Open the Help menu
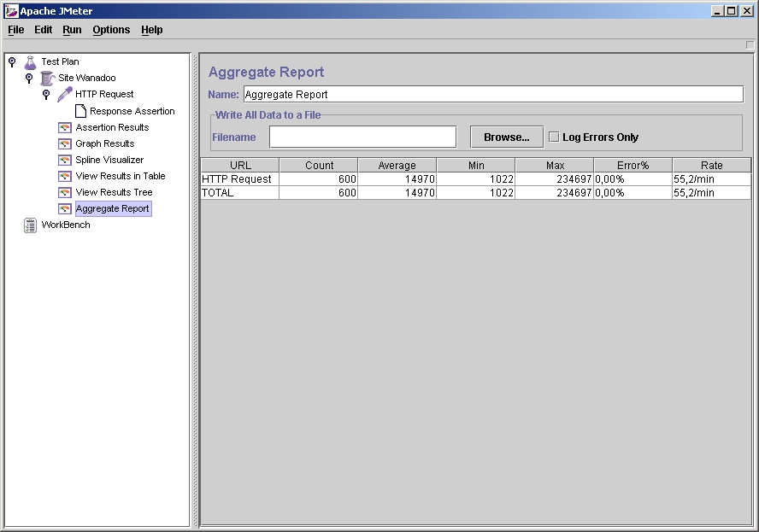Viewport: 759px width, 532px height. pos(151,30)
